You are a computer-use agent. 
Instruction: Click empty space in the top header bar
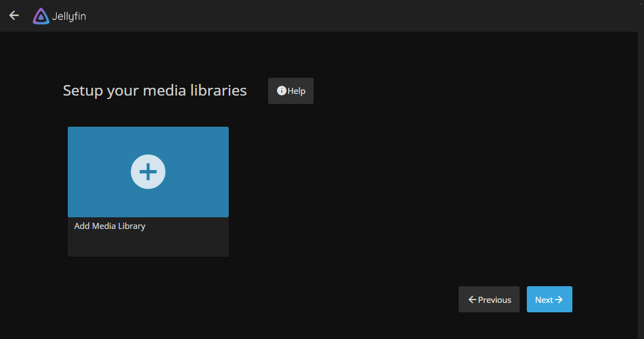361,16
